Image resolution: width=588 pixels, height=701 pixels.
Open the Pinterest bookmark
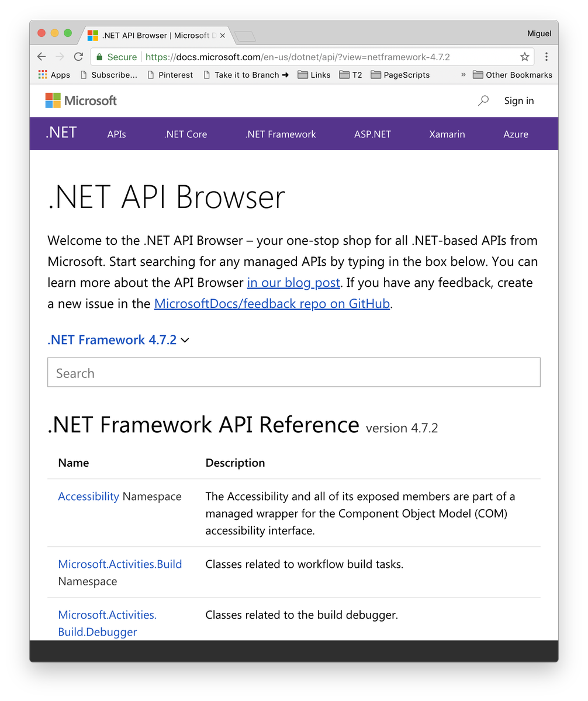pyautogui.click(x=170, y=75)
